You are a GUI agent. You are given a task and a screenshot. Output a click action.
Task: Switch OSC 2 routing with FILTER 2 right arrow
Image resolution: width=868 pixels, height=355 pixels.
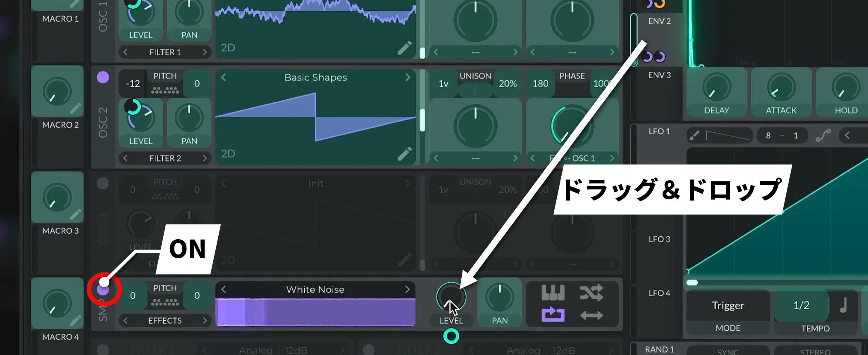[x=205, y=158]
